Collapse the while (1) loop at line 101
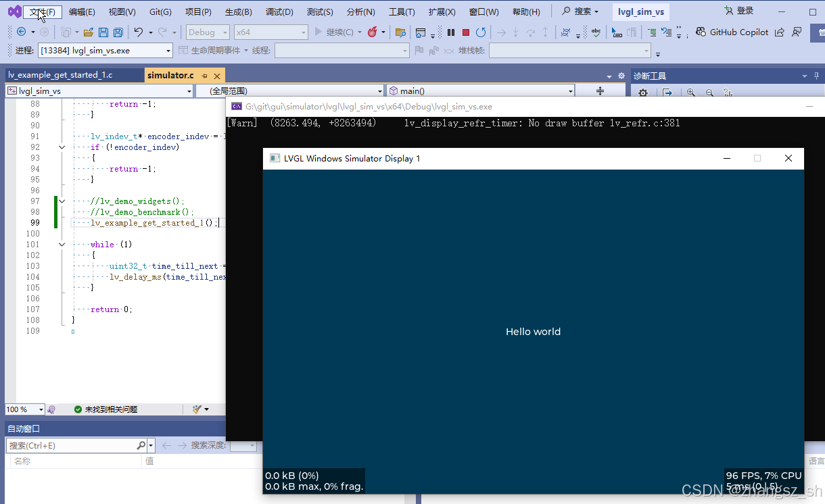This screenshot has height=504, width=825. tap(62, 245)
